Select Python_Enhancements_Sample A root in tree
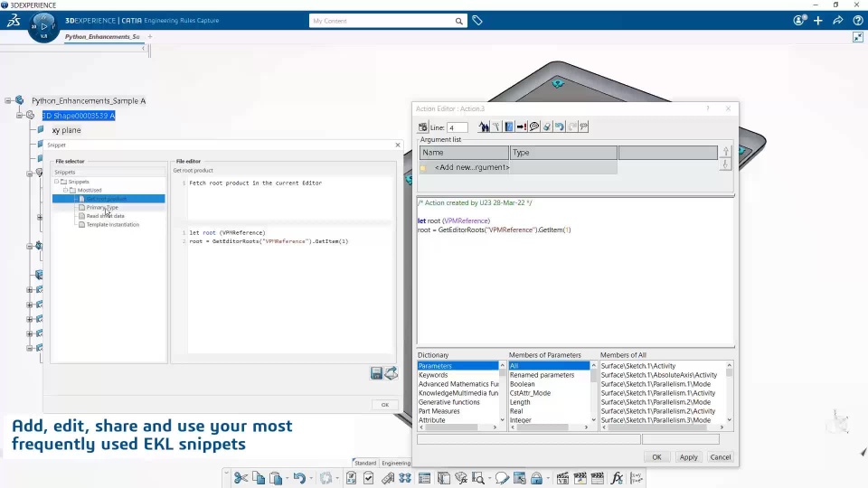 coord(89,100)
